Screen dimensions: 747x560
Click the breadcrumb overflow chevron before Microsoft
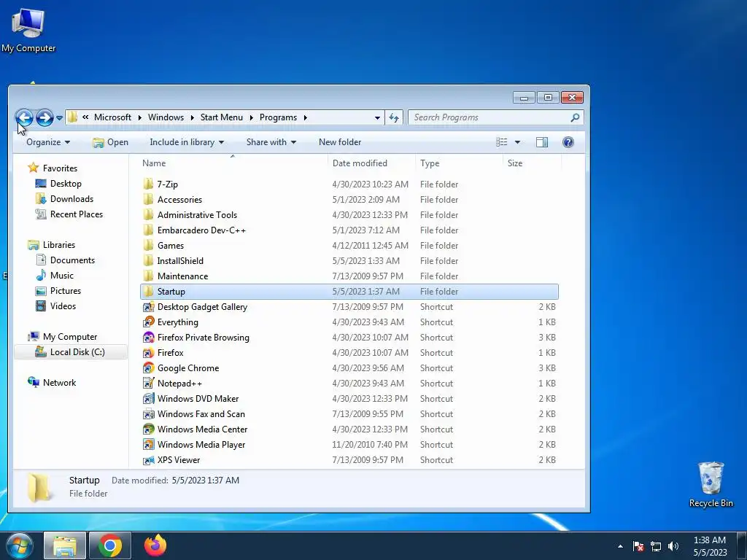point(85,117)
